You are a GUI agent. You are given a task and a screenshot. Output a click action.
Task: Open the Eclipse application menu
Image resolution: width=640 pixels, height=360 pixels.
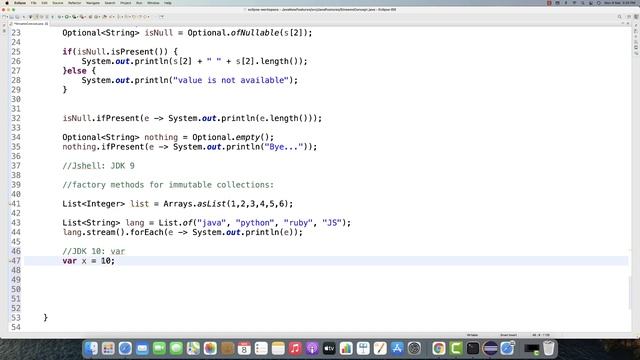tap(20, 3)
